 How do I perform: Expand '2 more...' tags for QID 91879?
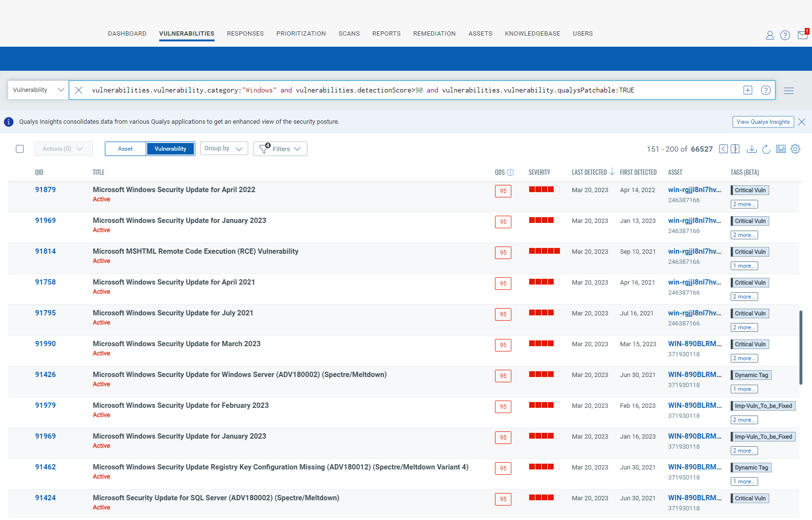point(745,204)
